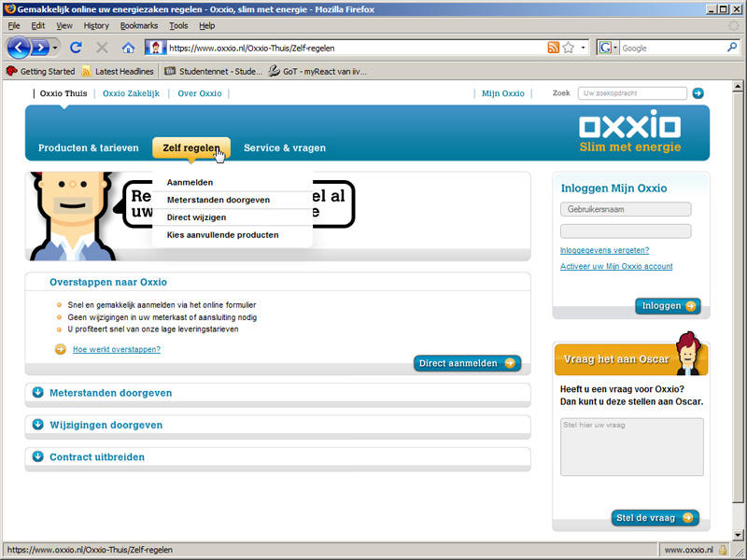The height and width of the screenshot is (560, 747).
Task: Click the Reload page icon
Action: pos(77,47)
